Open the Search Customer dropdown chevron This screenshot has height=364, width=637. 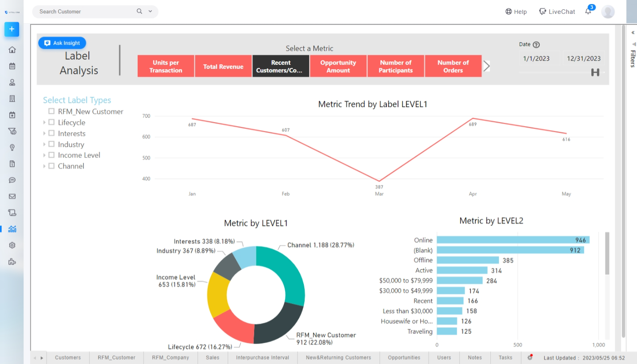coord(151,12)
